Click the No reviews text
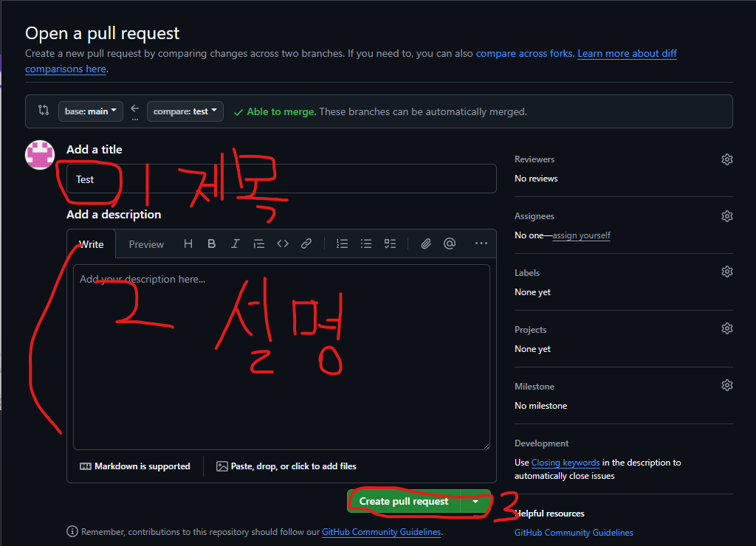756x546 pixels. coord(536,179)
